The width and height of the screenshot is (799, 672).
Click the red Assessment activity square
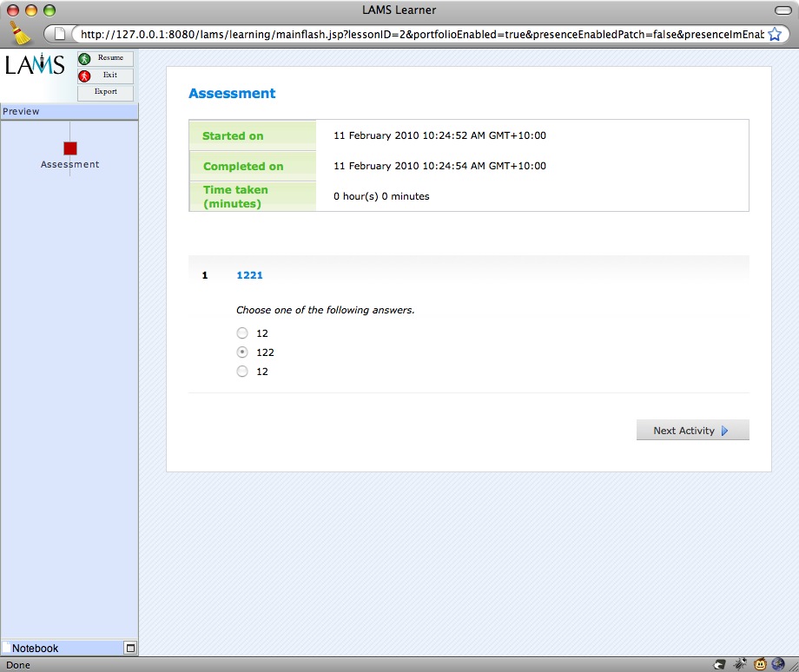coord(70,148)
